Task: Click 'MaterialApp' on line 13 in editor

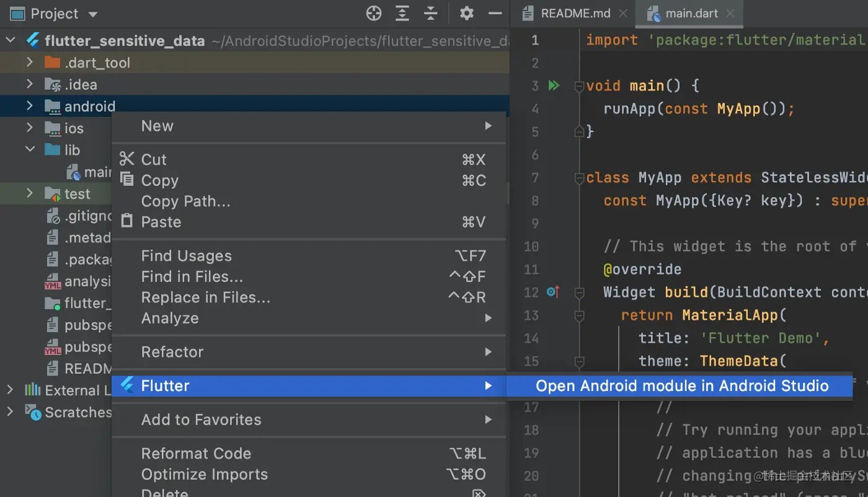Action: point(730,315)
